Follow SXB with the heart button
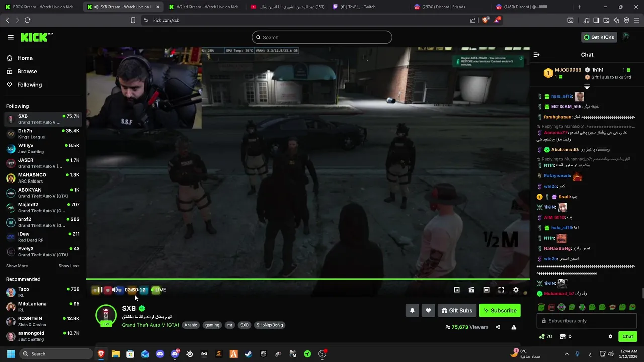Image resolution: width=644 pixels, height=362 pixels. [x=428, y=311]
